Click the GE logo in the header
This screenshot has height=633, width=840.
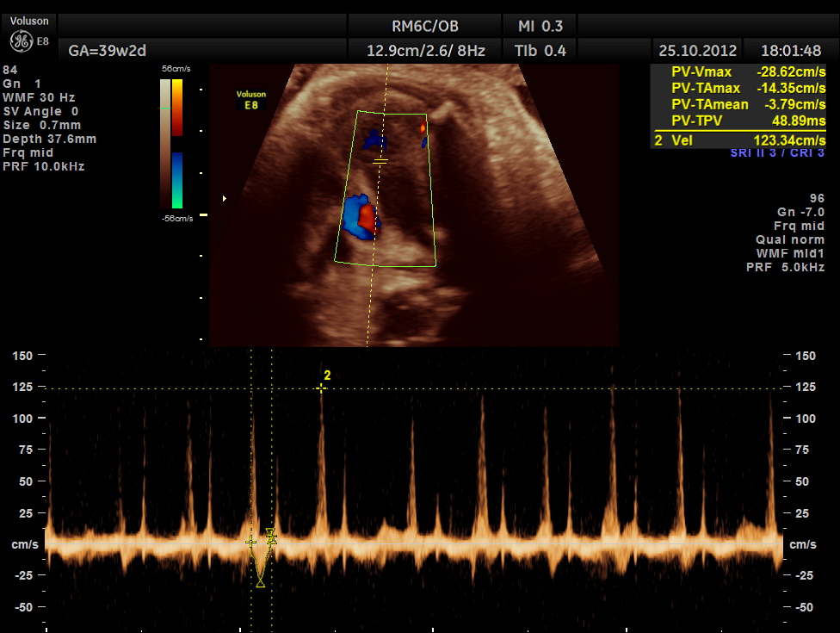pyautogui.click(x=22, y=41)
